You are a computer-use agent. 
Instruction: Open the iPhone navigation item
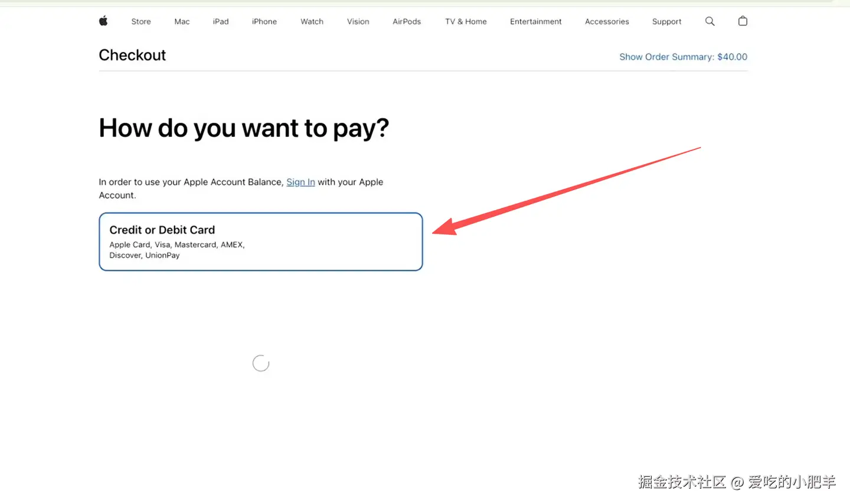click(x=264, y=21)
